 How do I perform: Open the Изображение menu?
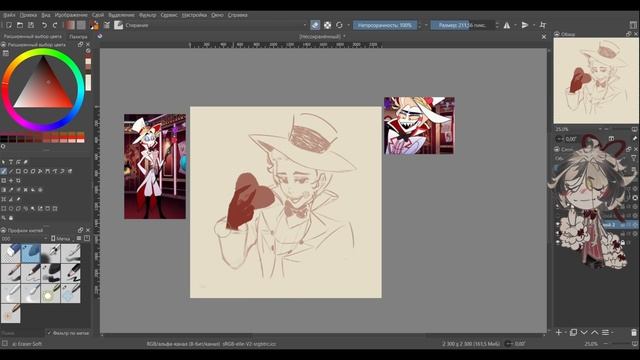click(71, 15)
